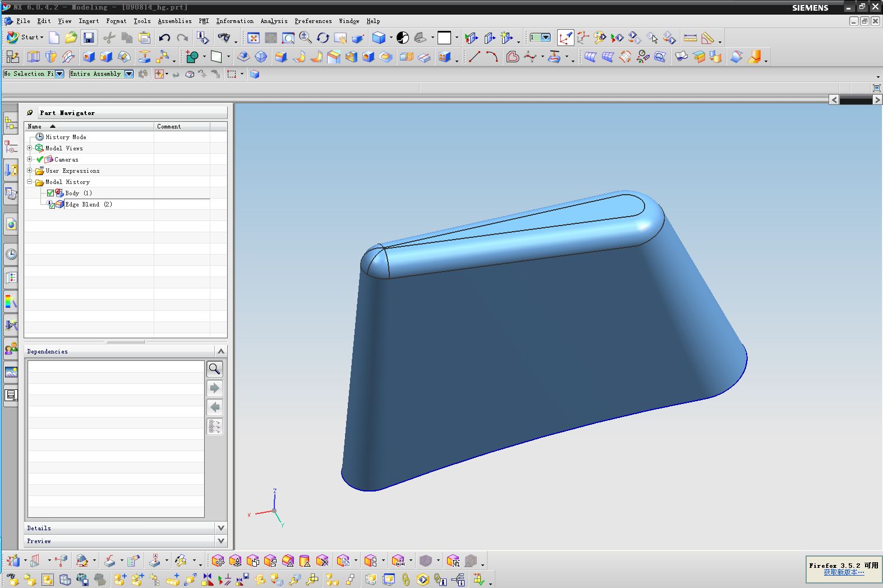This screenshot has width=883, height=588.
Task: Expand the Preview panel
Action: click(x=221, y=541)
